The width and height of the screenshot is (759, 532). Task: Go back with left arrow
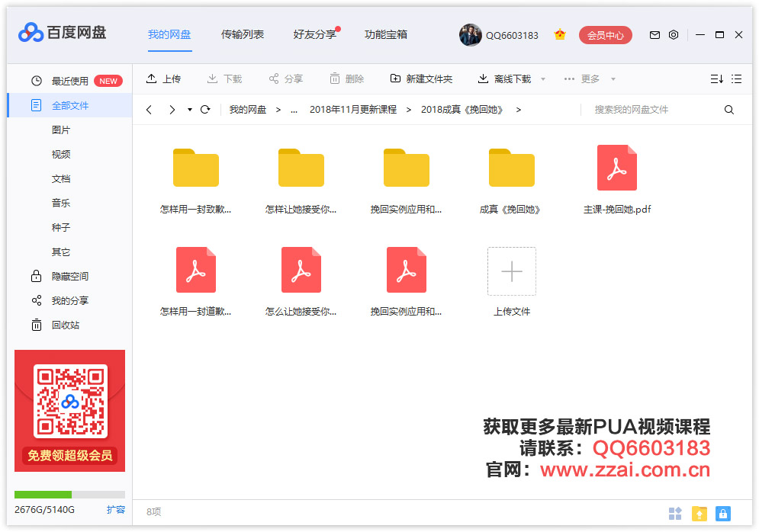(149, 110)
